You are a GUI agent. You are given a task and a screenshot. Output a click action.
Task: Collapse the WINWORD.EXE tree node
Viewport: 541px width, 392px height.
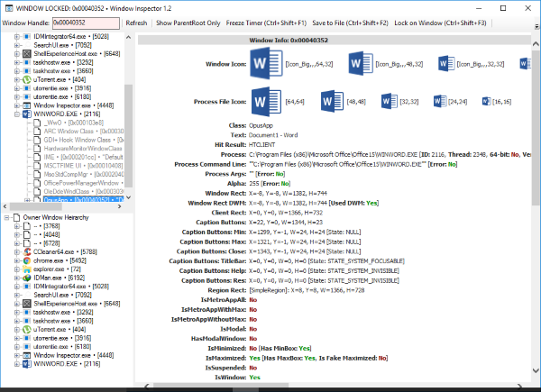pos(16,114)
